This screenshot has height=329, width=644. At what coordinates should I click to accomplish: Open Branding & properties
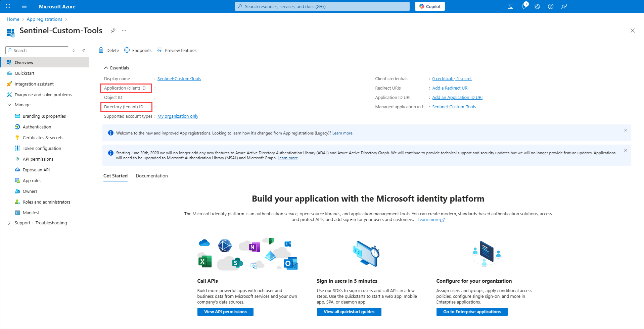click(x=45, y=116)
